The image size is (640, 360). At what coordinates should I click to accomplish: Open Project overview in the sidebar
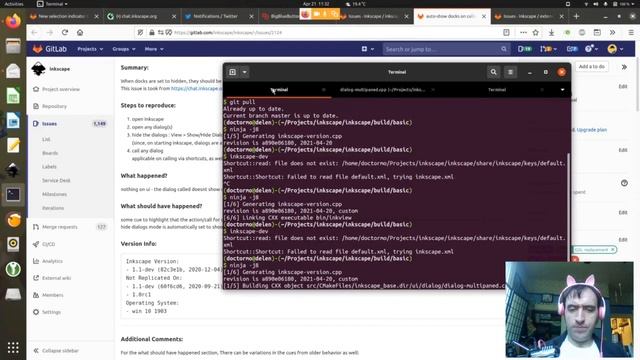pyautogui.click(x=61, y=89)
